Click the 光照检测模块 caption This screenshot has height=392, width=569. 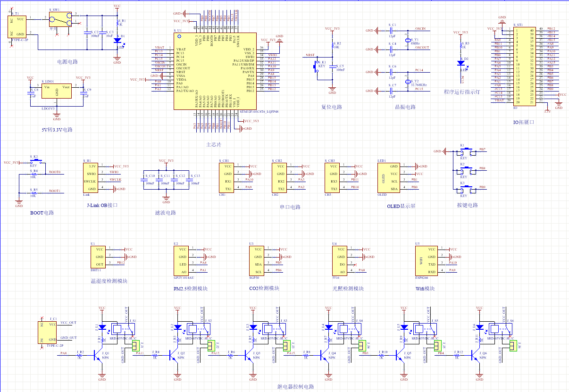click(348, 289)
